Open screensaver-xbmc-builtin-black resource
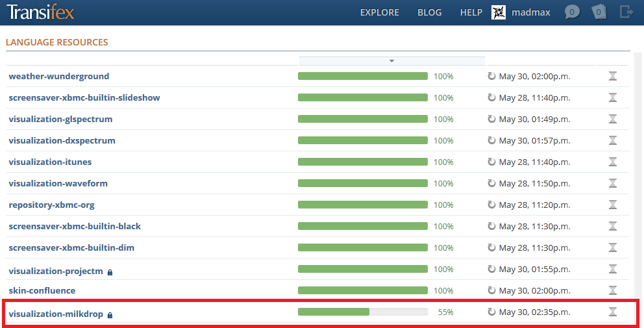 click(x=75, y=226)
